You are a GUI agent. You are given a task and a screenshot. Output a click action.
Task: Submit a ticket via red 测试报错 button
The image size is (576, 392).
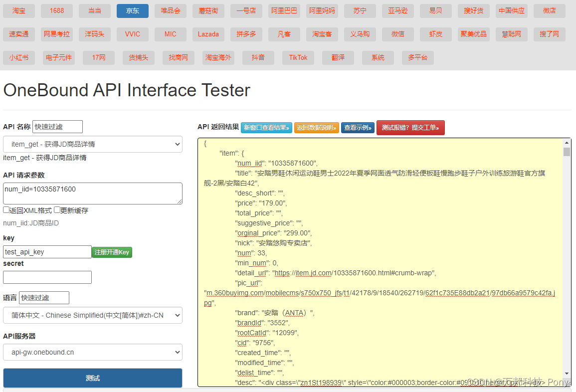point(411,128)
